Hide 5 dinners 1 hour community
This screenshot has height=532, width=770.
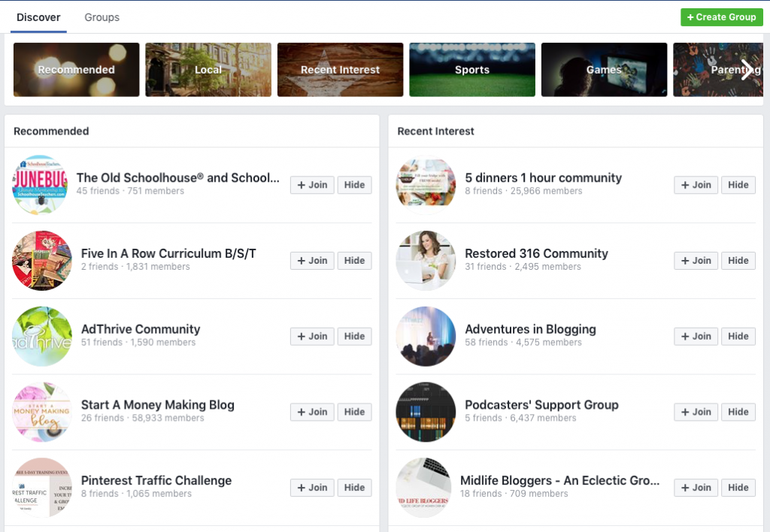(738, 185)
